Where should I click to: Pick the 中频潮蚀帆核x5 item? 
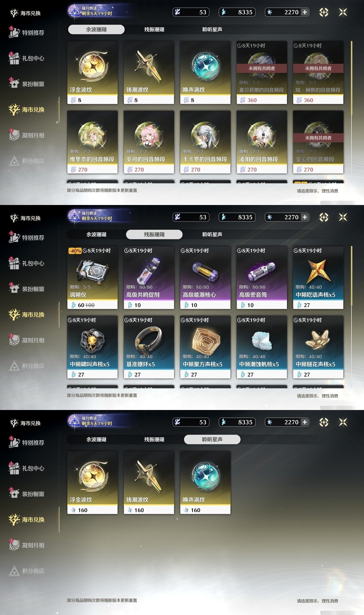(262, 347)
